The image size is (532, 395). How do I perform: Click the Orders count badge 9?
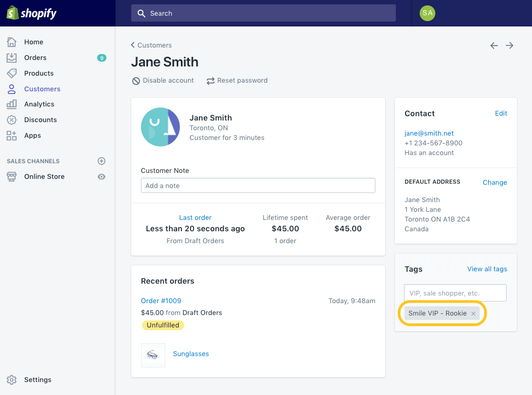tap(102, 58)
